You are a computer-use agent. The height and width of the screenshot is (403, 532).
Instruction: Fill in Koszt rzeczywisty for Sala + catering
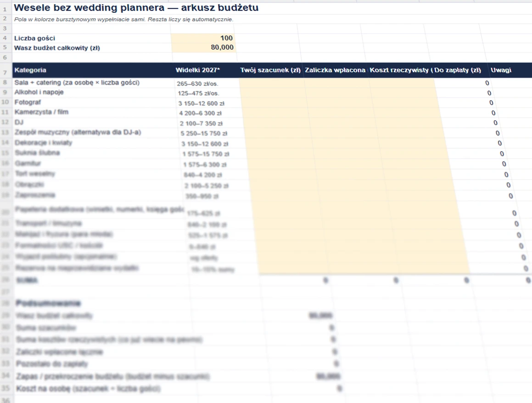(402, 83)
